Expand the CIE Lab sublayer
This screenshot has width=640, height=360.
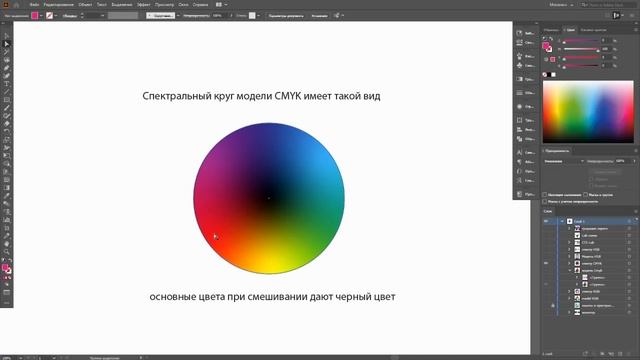[x=569, y=242]
